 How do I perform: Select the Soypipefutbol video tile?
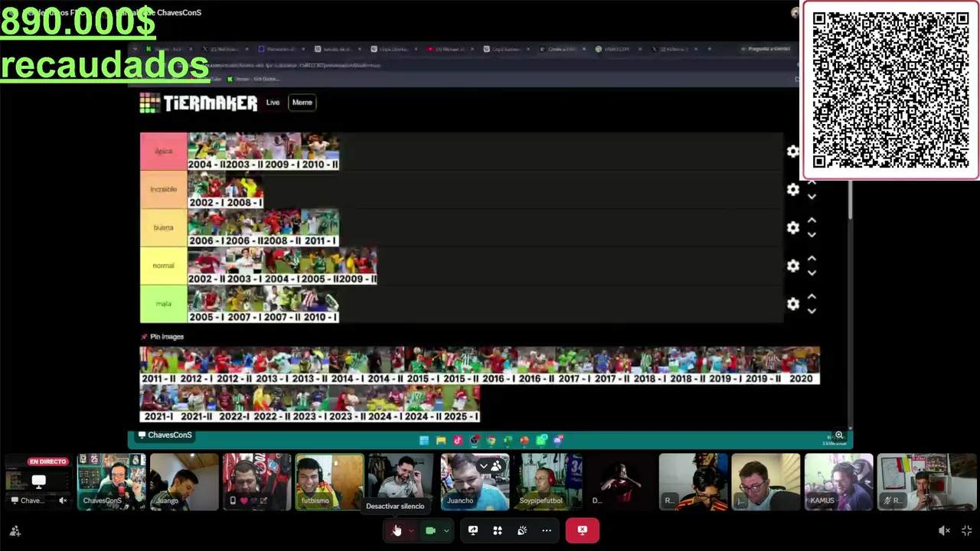(547, 482)
